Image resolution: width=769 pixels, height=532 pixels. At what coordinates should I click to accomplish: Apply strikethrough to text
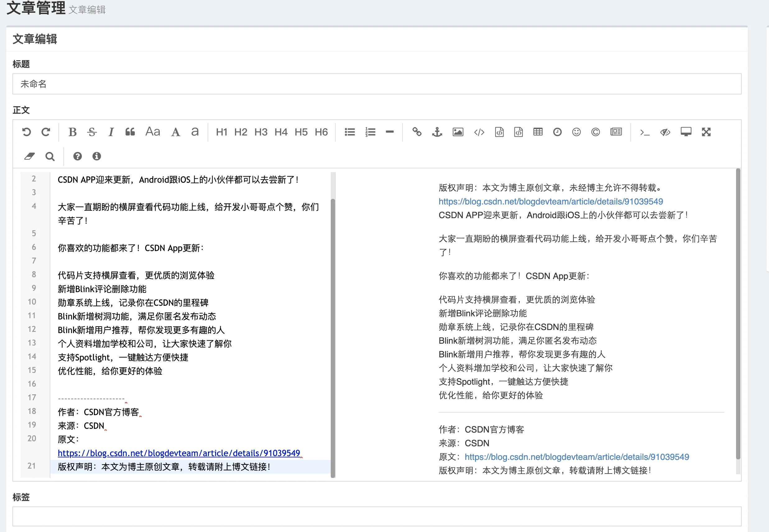pos(92,132)
